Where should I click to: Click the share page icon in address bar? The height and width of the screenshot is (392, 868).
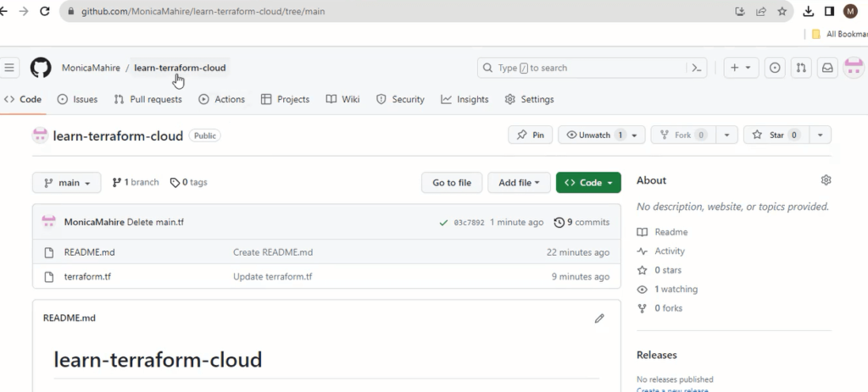[x=761, y=11]
